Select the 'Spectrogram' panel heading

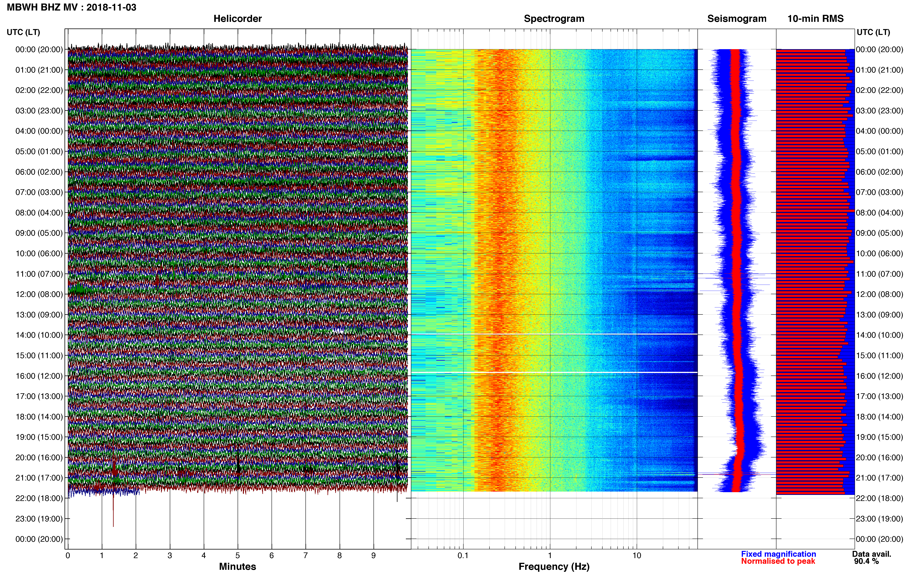pos(554,19)
